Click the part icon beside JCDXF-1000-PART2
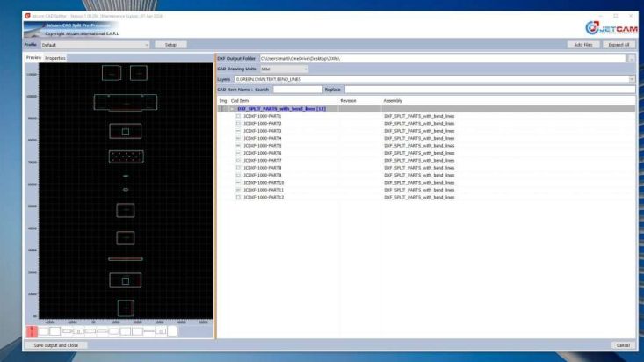 238,124
